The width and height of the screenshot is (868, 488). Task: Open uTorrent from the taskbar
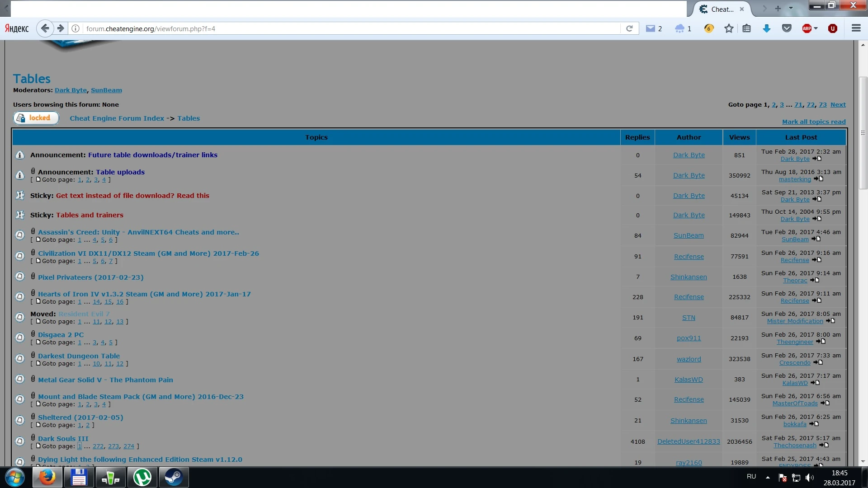[x=142, y=477]
